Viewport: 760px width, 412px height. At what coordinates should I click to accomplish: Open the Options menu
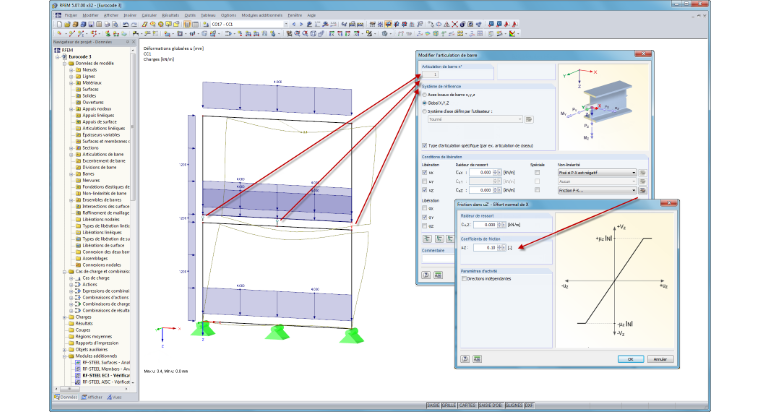tap(228, 16)
